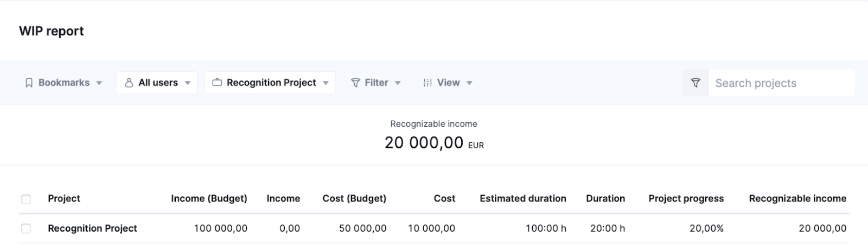The width and height of the screenshot is (868, 250).
Task: Click the bookmark icon beside Bookmarks
Action: pyautogui.click(x=29, y=83)
